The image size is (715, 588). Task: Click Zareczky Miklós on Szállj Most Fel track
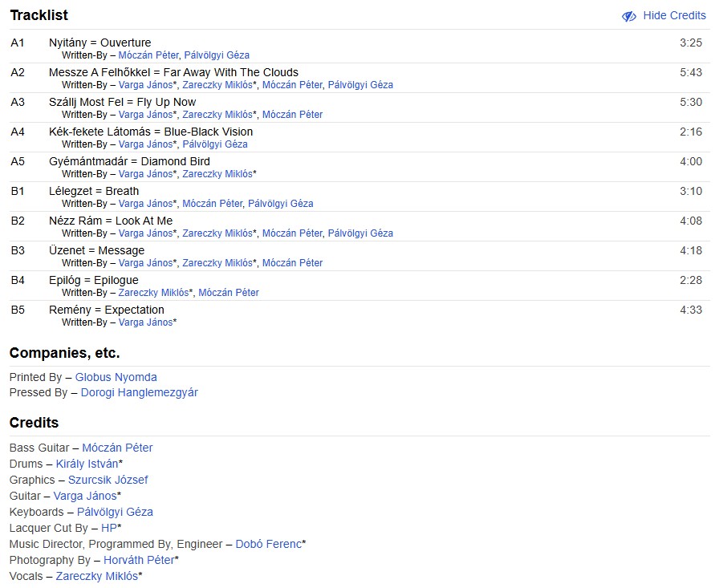217,115
